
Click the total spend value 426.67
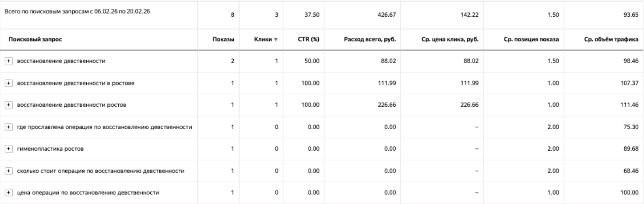tap(388, 14)
